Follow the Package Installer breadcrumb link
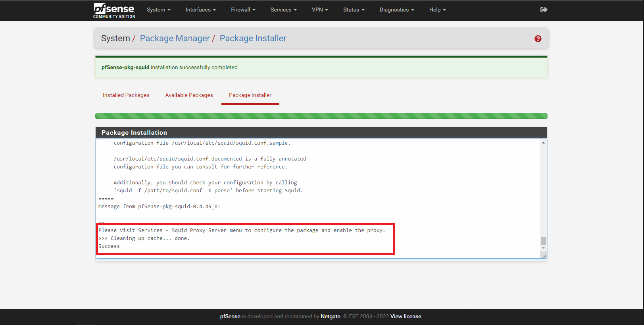This screenshot has height=325, width=644. point(253,39)
